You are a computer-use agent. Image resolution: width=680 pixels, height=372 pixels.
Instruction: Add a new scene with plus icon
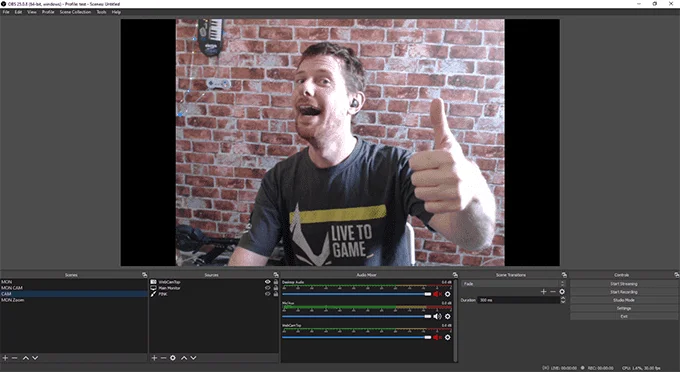point(5,358)
